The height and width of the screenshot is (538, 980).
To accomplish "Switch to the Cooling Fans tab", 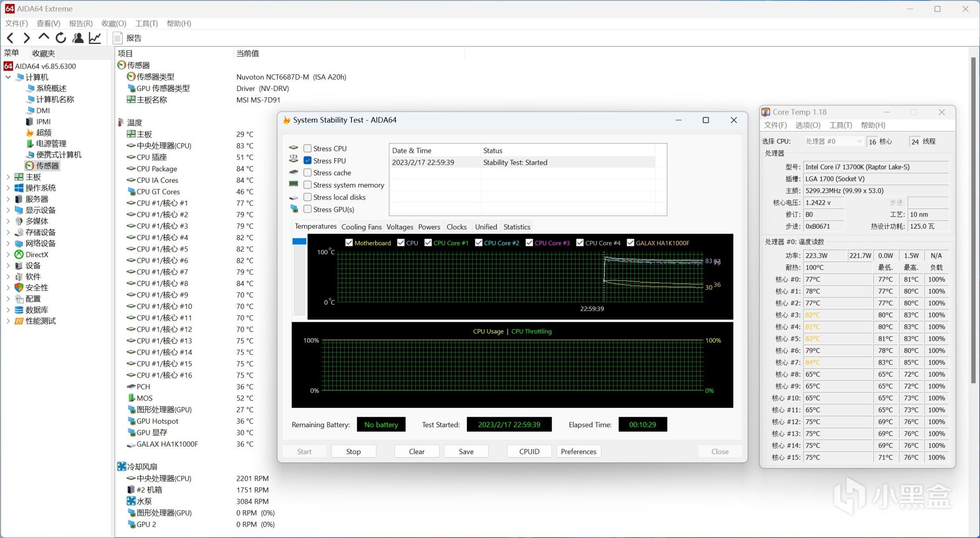I will point(361,227).
